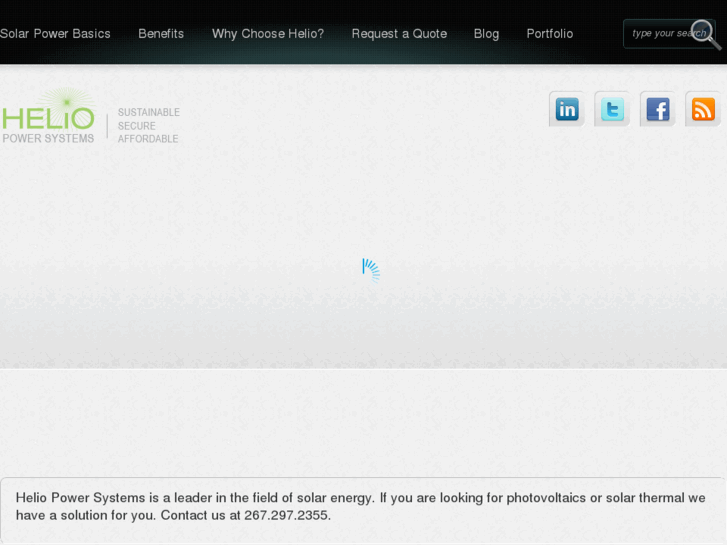Open the RSS feed icon
The height and width of the screenshot is (545, 727).
[x=703, y=109]
